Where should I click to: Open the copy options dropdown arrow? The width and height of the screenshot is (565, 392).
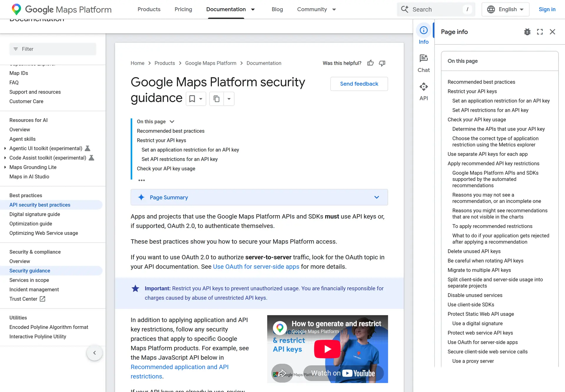click(229, 99)
